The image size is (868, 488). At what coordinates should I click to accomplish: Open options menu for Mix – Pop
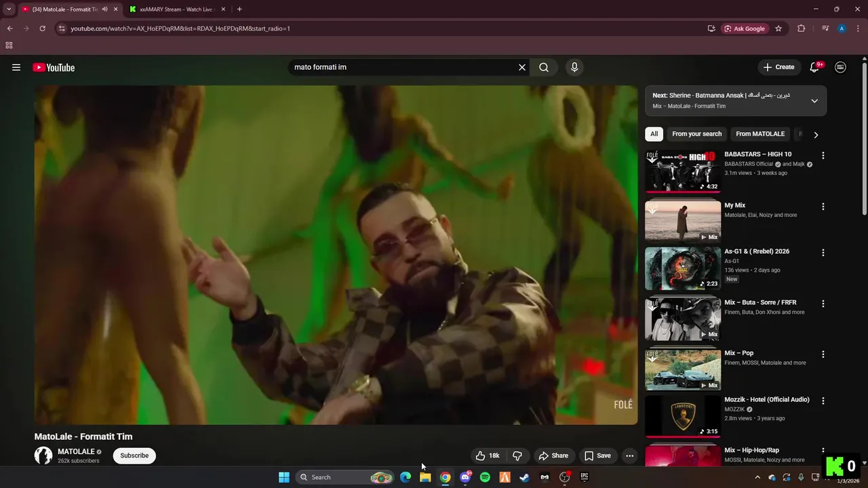(823, 354)
